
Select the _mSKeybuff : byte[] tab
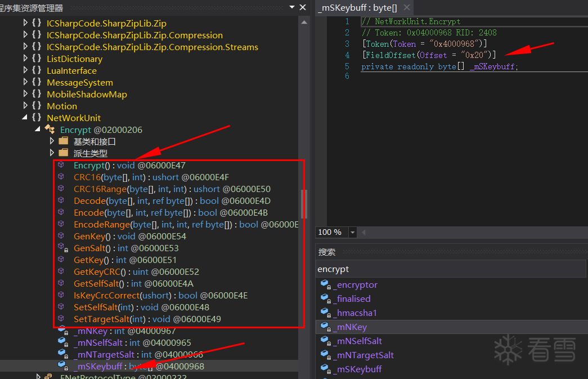coord(357,7)
